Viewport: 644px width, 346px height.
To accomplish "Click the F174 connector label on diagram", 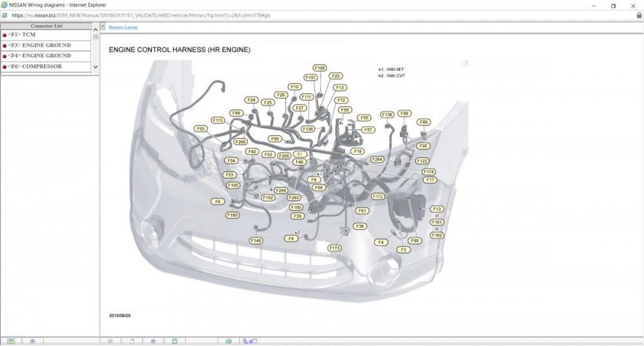I will (x=429, y=172).
